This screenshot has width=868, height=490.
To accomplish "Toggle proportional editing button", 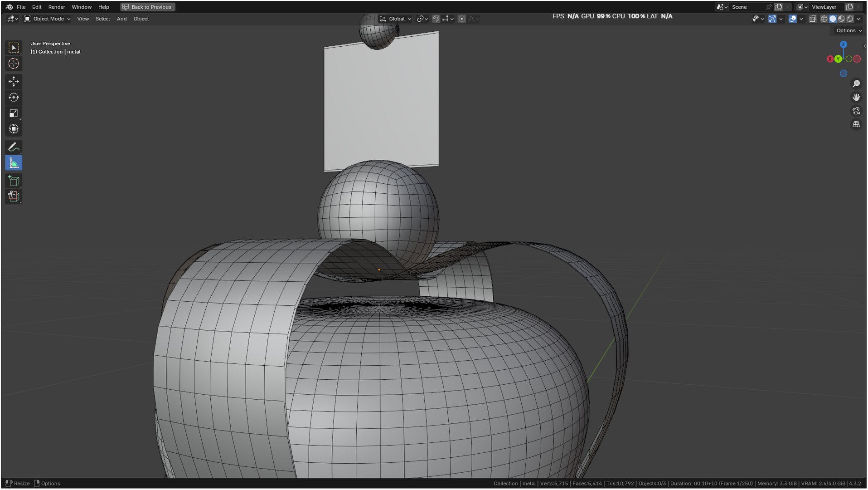I will click(461, 19).
